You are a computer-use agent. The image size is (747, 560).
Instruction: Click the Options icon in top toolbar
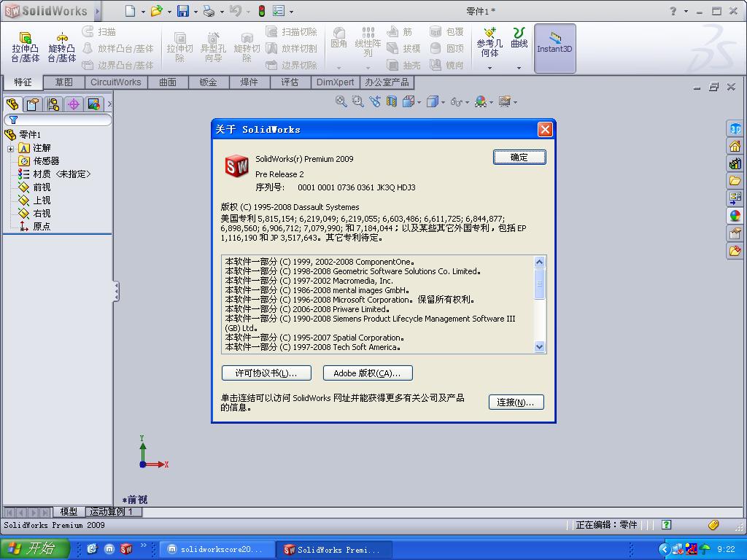pos(279,11)
